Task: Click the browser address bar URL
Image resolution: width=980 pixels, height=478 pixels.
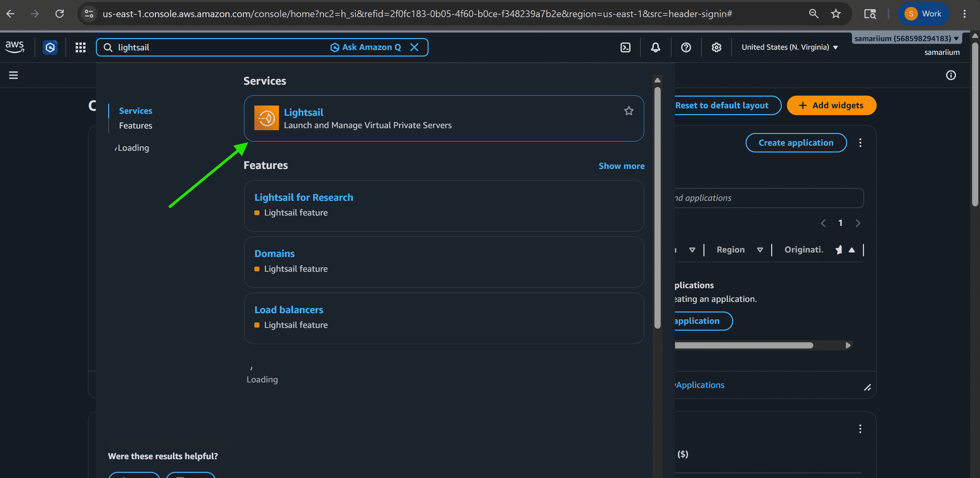Action: [417, 14]
